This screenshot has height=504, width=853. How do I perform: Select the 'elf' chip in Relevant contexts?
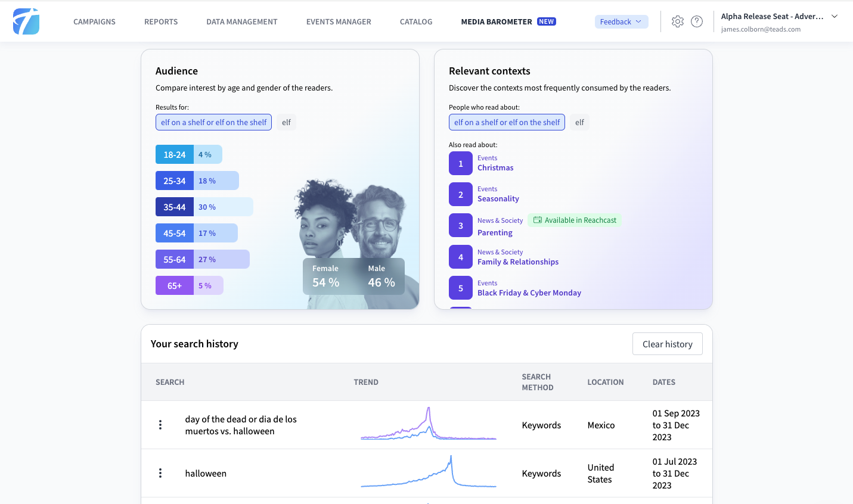click(x=579, y=122)
